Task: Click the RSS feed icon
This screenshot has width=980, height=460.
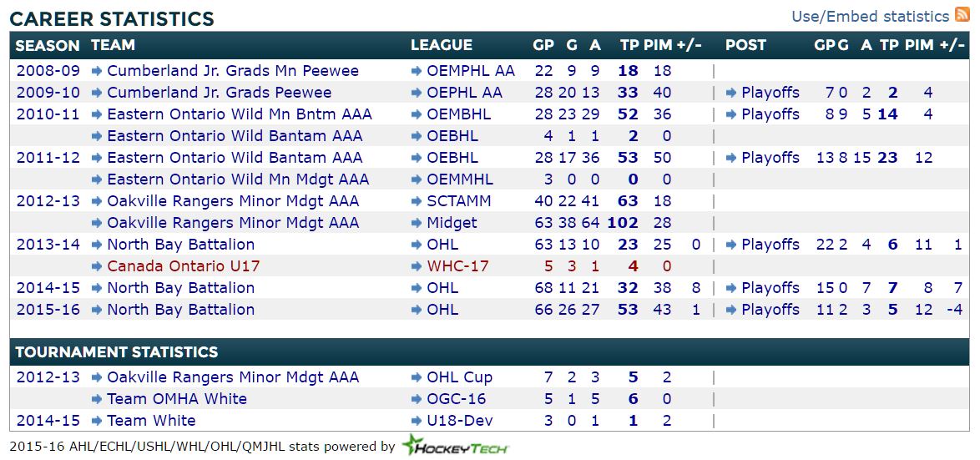Action: (x=962, y=16)
